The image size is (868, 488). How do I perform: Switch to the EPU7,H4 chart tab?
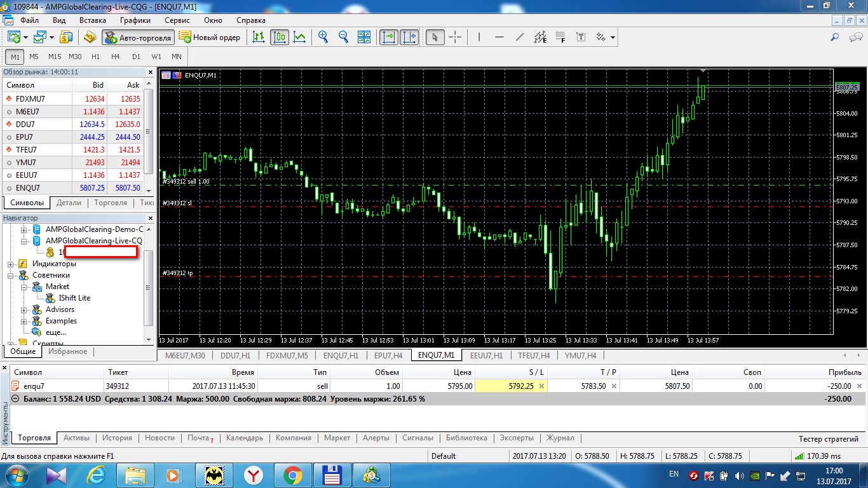(388, 355)
